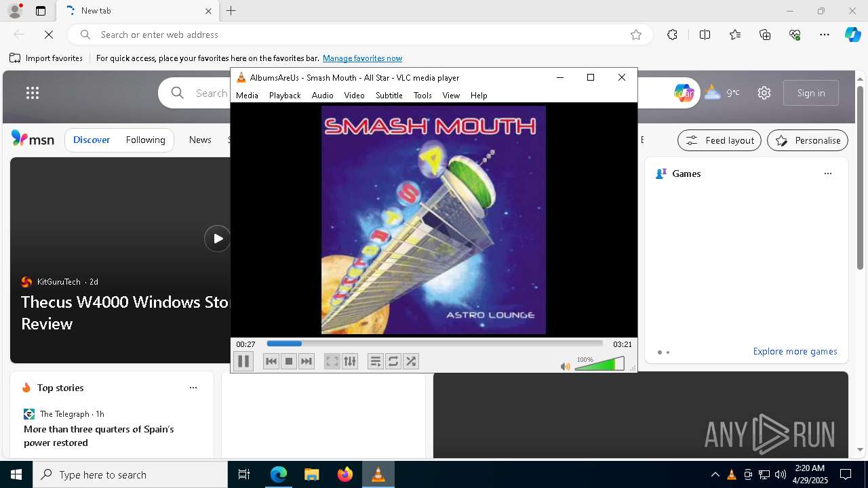Open the Help menu in VLC
Screen dimensions: 868x488
[479, 96]
